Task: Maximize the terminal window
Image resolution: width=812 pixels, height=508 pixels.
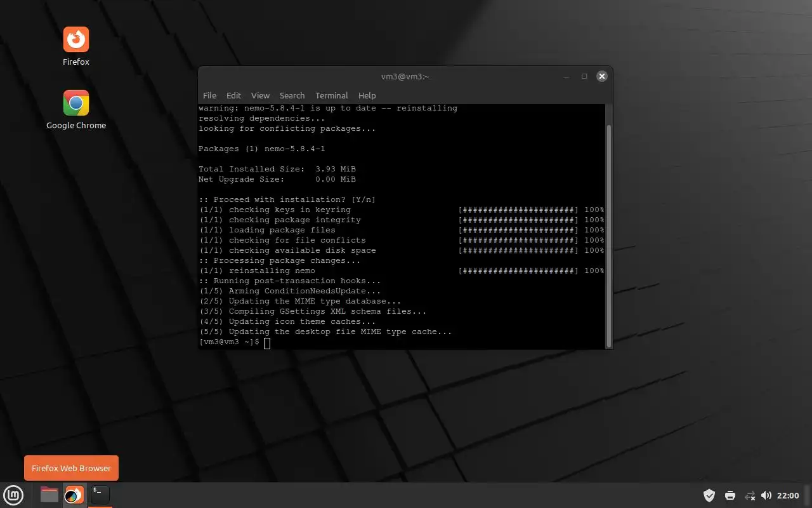Action: 584,76
